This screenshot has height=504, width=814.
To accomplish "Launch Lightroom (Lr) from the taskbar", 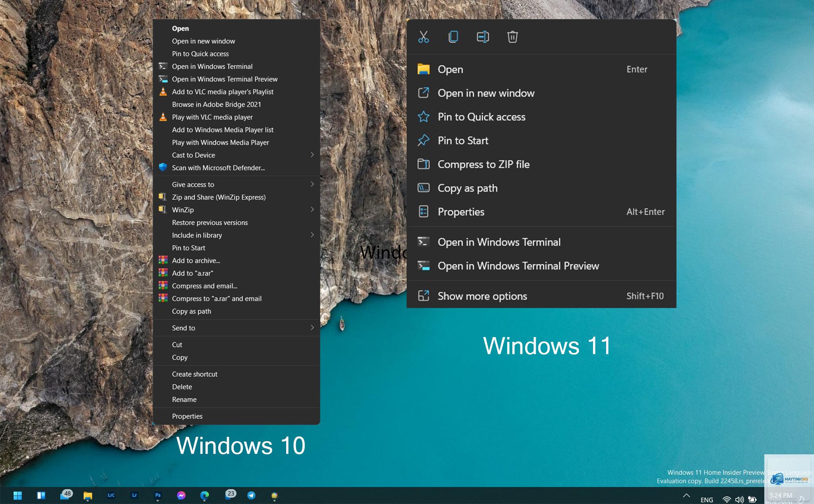I will click(x=134, y=495).
